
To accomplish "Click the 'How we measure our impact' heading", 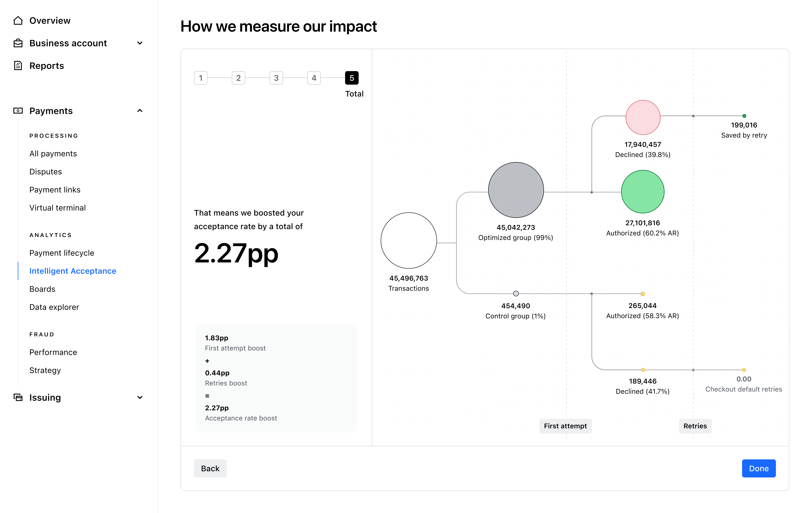I will coord(279,26).
